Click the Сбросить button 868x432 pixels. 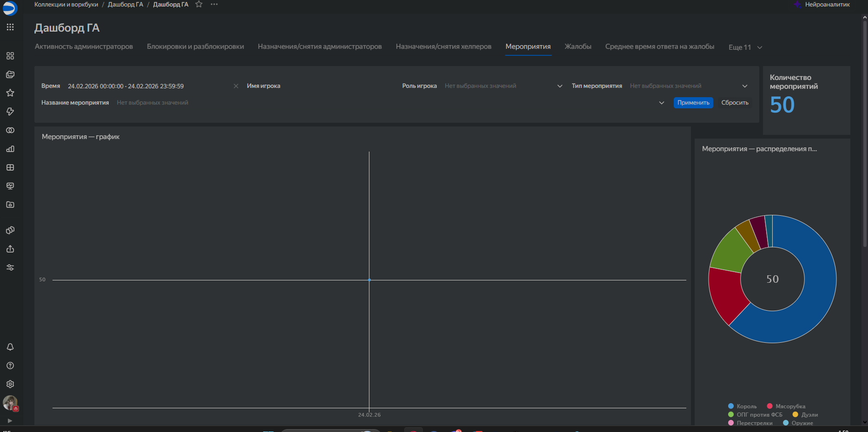[735, 103]
